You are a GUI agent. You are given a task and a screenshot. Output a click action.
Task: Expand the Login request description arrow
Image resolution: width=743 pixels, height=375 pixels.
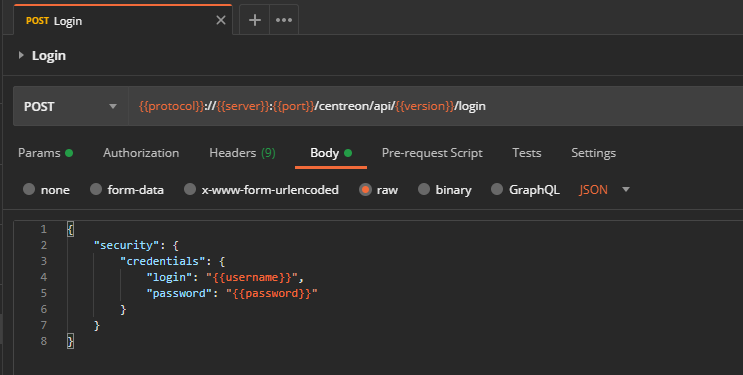pyautogui.click(x=21, y=55)
